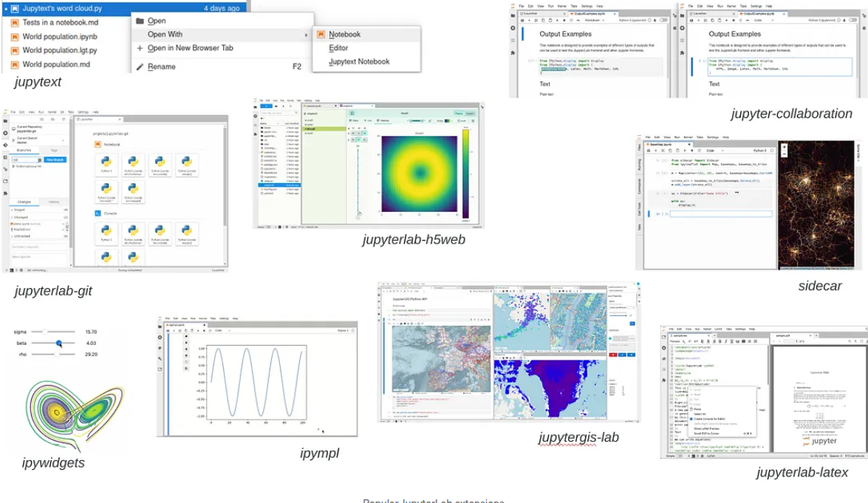Open Markdown cell type dropdown in left collaboration window
Image resolution: width=868 pixels, height=503 pixels.
click(x=594, y=21)
